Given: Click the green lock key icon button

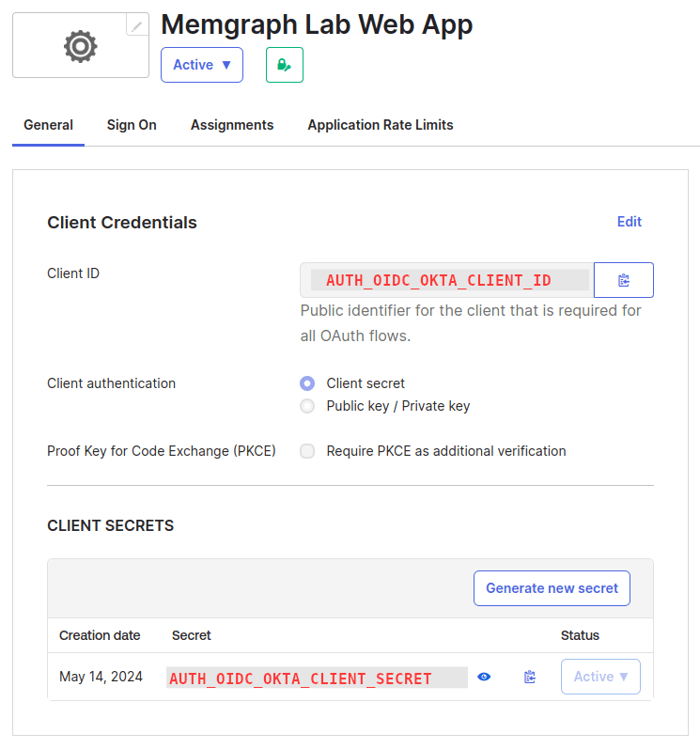Looking at the screenshot, I should (x=285, y=65).
